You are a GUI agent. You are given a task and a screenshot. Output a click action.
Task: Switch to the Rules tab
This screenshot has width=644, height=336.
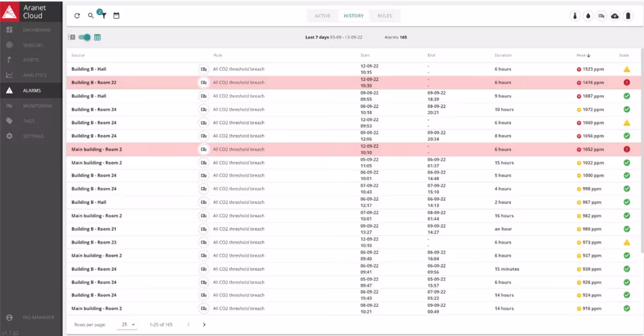pyautogui.click(x=385, y=15)
